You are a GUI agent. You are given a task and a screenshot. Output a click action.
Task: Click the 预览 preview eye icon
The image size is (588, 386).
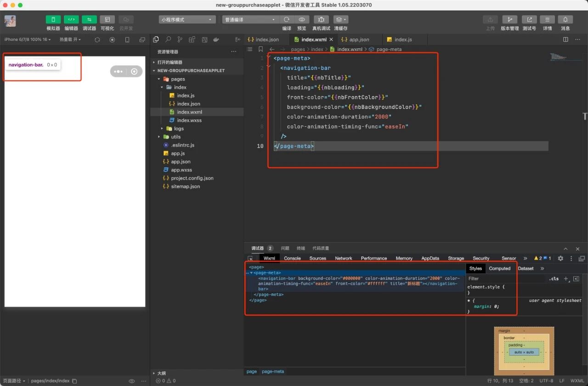pyautogui.click(x=302, y=19)
